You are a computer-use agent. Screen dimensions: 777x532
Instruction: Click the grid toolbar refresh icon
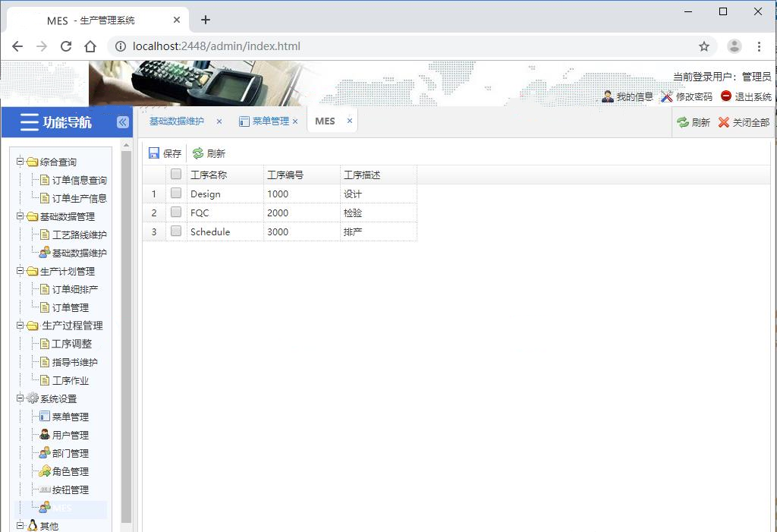[x=198, y=153]
